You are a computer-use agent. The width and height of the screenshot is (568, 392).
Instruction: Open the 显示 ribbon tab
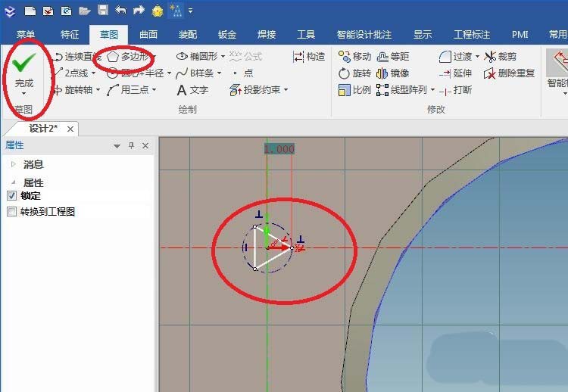pos(423,34)
